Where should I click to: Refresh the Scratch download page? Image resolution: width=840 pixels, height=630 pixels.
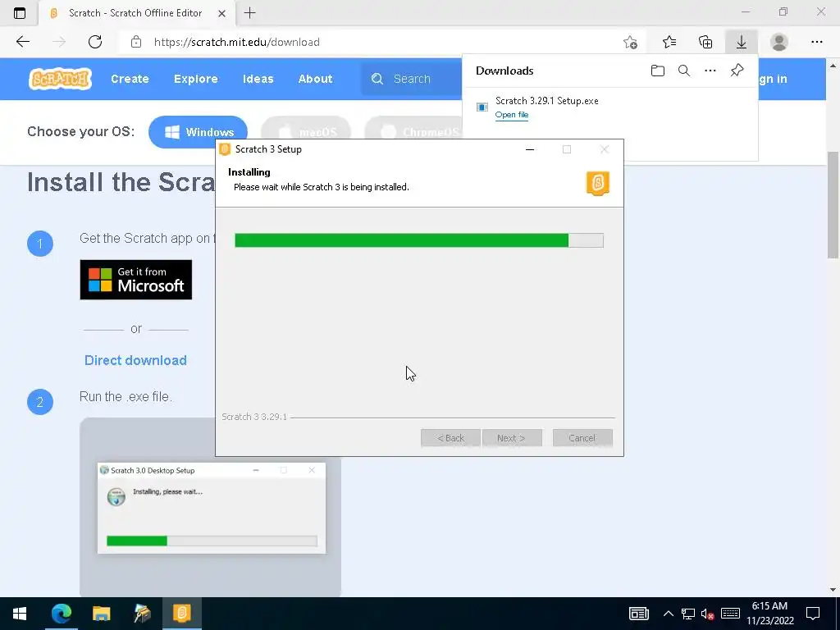pyautogui.click(x=95, y=42)
